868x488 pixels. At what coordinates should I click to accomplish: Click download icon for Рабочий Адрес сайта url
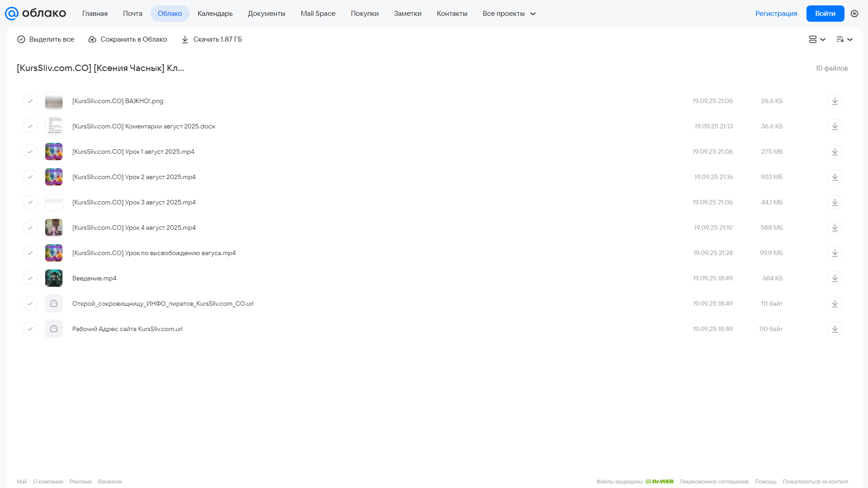coord(835,329)
